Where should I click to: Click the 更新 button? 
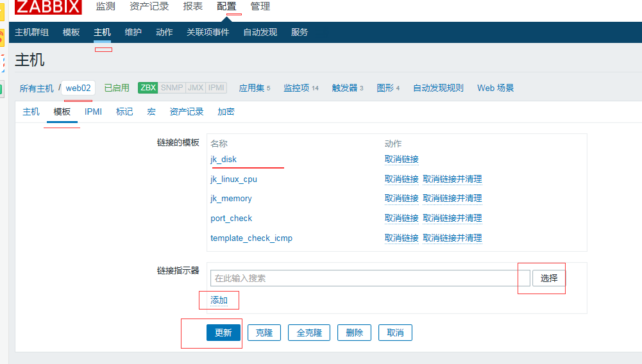(223, 333)
